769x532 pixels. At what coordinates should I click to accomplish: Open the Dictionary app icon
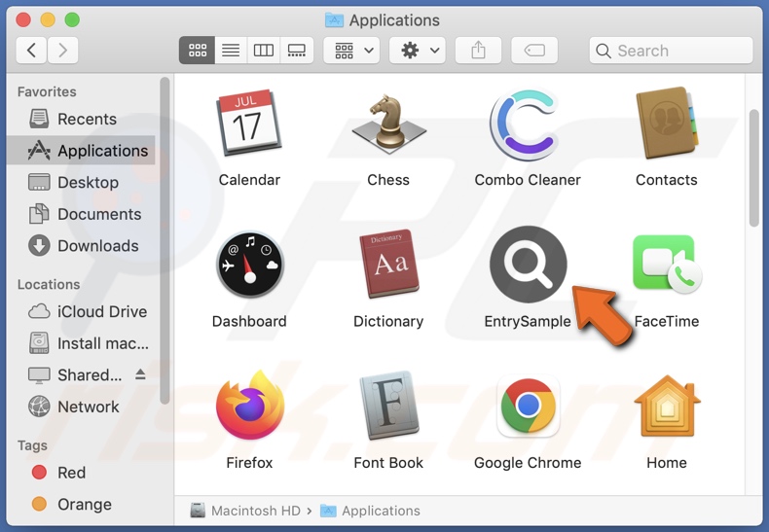pos(388,265)
